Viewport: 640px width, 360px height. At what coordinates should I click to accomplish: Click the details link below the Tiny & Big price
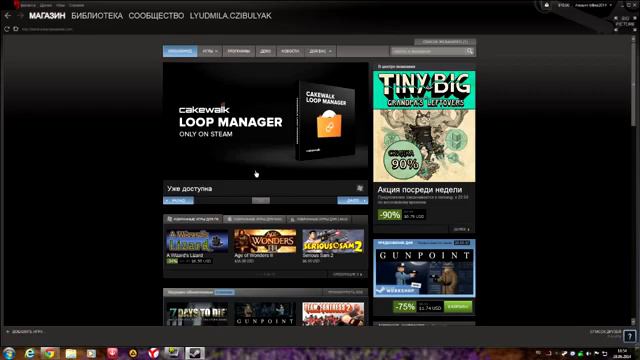pos(462,229)
